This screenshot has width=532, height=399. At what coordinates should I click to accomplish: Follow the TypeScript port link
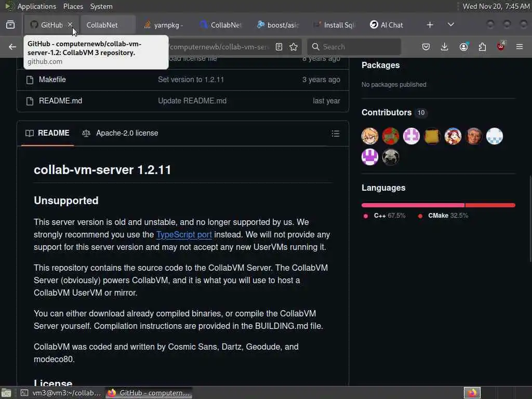[184, 234]
